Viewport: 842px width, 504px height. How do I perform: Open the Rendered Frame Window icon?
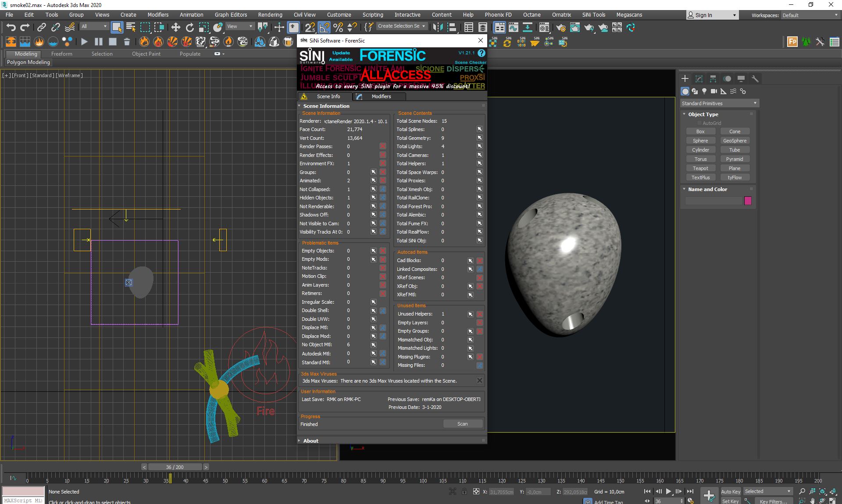(x=574, y=28)
